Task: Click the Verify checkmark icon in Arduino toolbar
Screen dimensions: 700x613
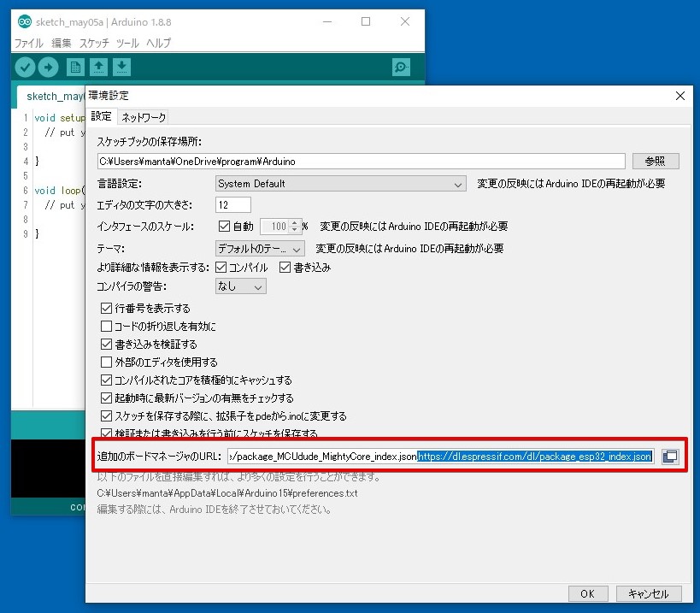Action: [x=25, y=68]
